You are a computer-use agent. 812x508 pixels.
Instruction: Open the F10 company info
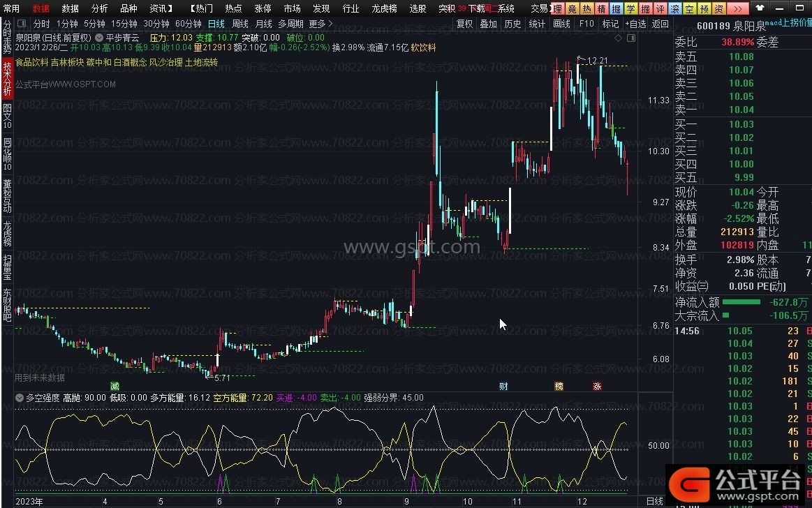click(586, 24)
